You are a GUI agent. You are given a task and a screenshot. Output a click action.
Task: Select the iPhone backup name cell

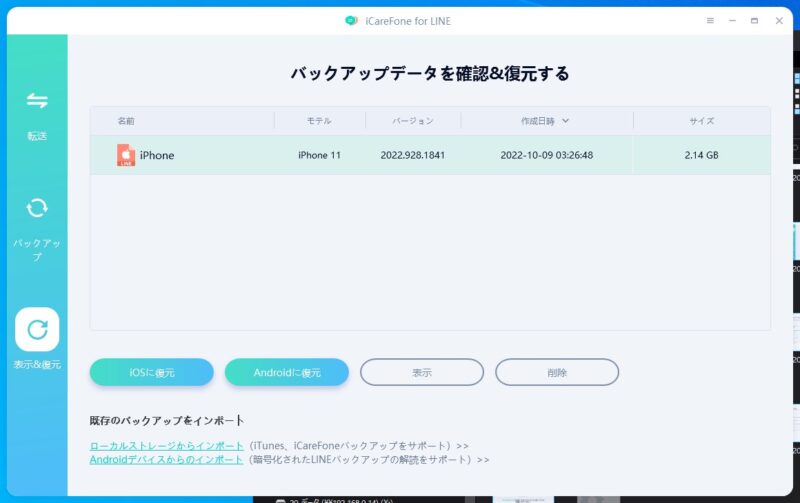click(157, 155)
